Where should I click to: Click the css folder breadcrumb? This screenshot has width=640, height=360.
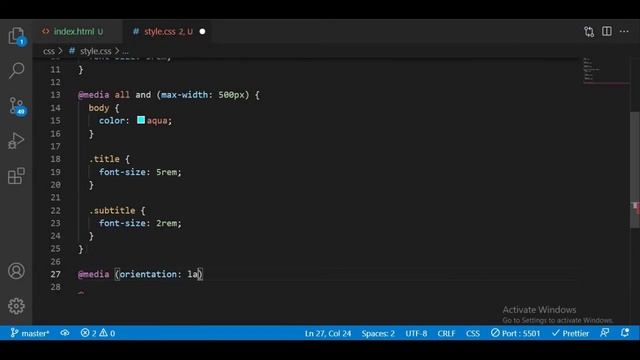click(49, 51)
